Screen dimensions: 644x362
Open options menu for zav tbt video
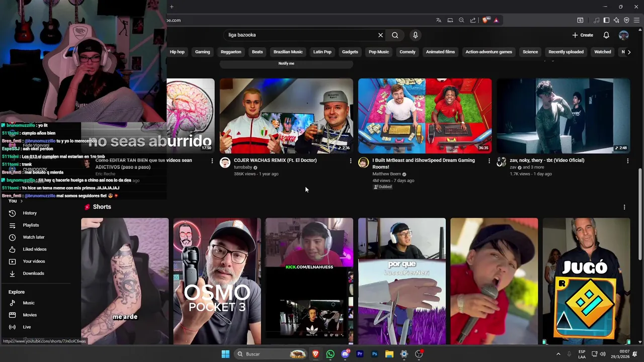point(627,161)
